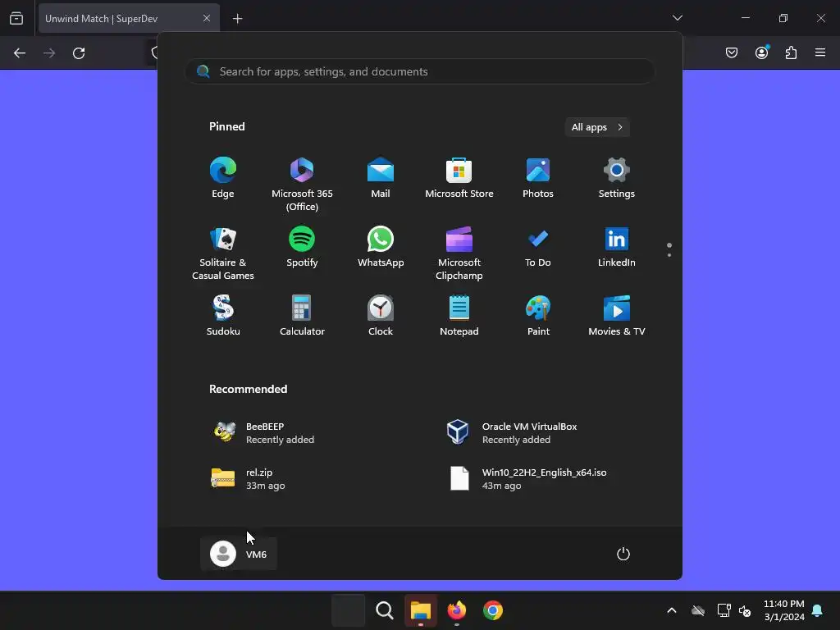
Task: Go to next page of pinned apps
Action: click(x=669, y=255)
